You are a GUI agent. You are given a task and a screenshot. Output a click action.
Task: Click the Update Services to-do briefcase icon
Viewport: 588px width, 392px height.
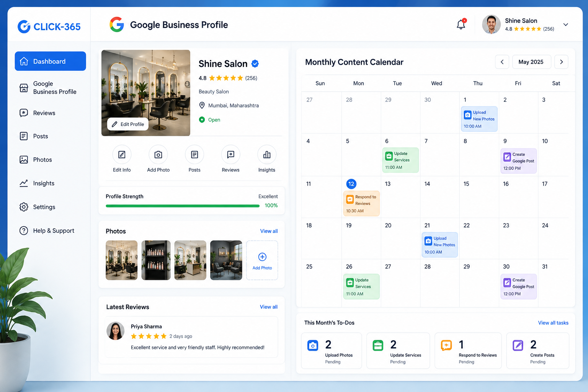coord(378,345)
